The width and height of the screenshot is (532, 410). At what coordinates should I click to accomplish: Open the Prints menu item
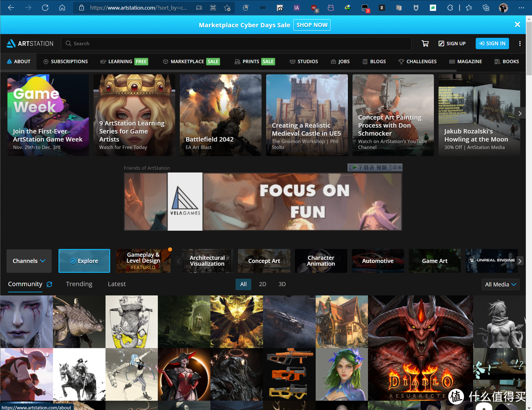(255, 62)
